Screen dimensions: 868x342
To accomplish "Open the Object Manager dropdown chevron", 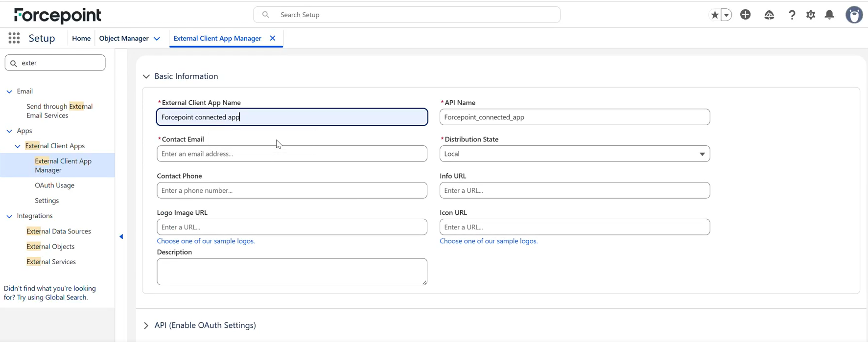I will [157, 39].
